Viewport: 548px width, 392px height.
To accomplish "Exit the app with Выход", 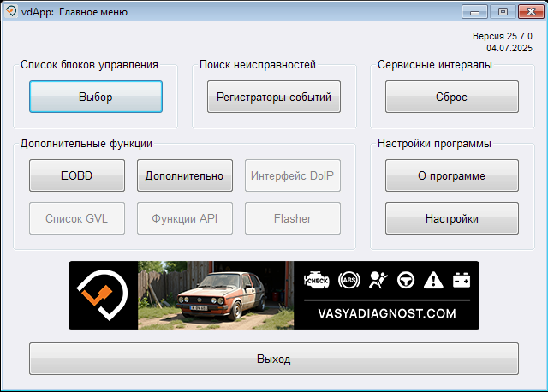I will pos(274,359).
